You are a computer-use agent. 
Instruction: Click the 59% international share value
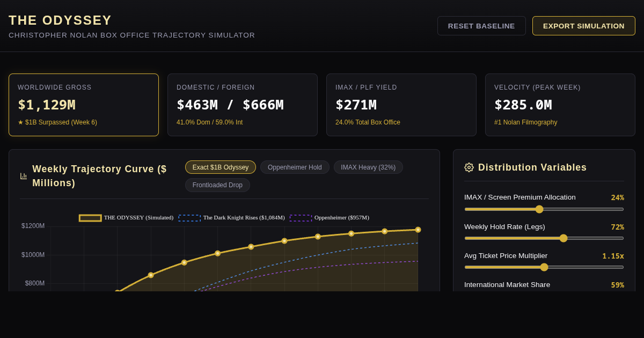[x=617, y=285]
